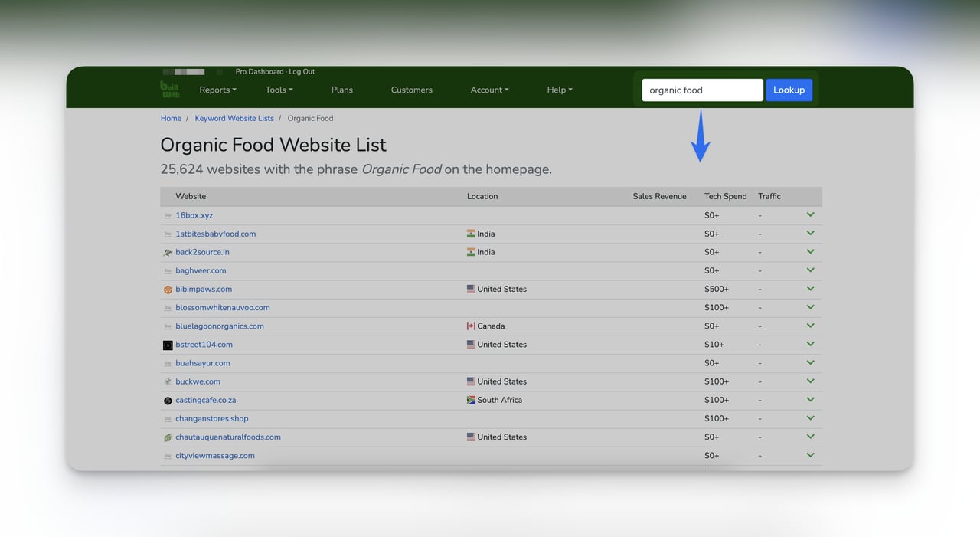Expand the buckwe.com row chevron

(810, 381)
